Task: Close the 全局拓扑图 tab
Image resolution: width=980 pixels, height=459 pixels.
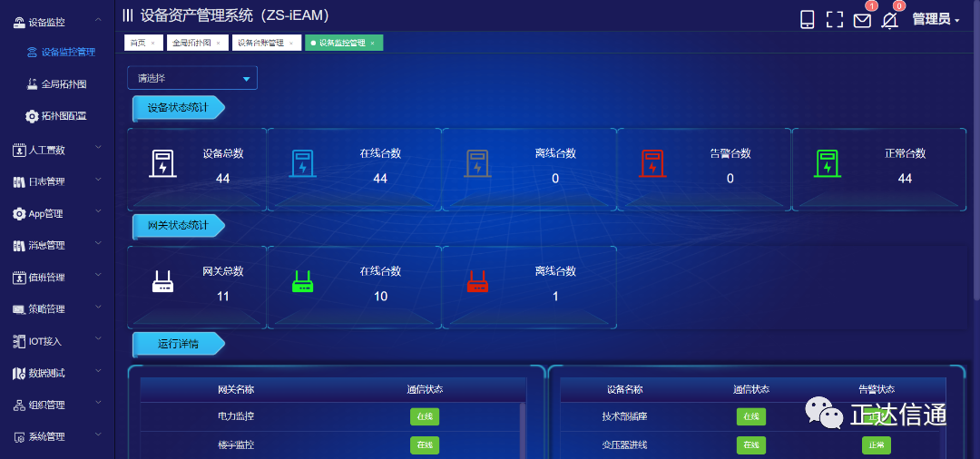Action: tap(218, 44)
